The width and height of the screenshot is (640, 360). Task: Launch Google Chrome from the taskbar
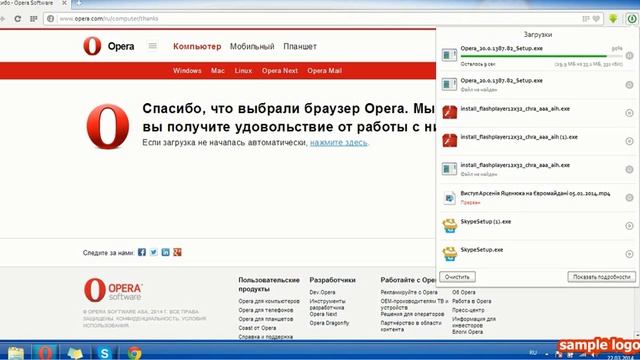tap(134, 353)
